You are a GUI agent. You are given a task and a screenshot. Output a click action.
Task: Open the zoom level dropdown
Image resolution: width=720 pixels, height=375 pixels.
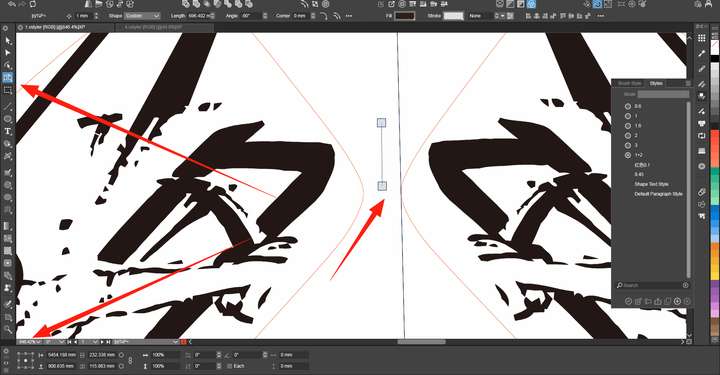coord(29,342)
